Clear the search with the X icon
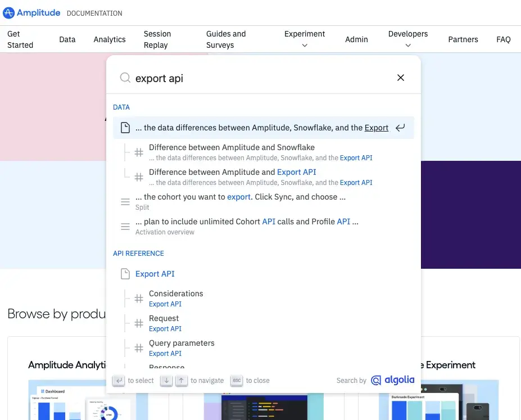521x420 pixels. coord(400,78)
